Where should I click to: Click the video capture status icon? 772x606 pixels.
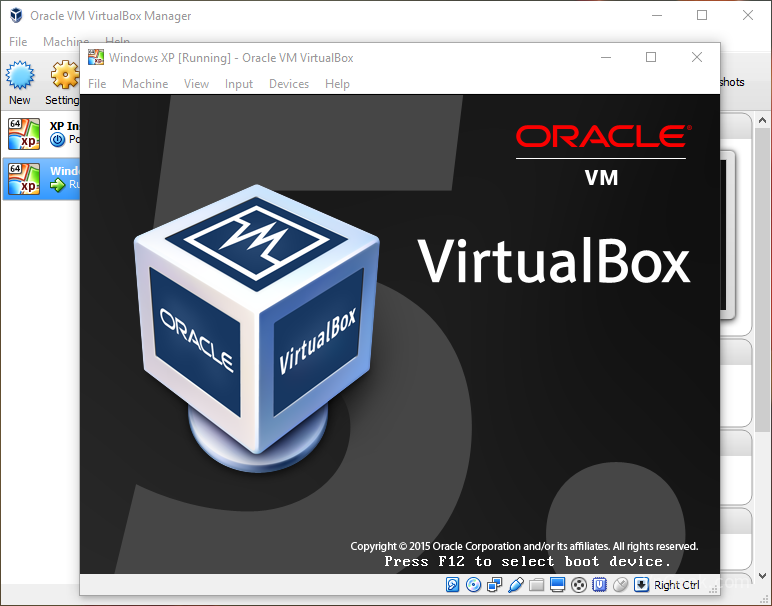click(x=579, y=584)
